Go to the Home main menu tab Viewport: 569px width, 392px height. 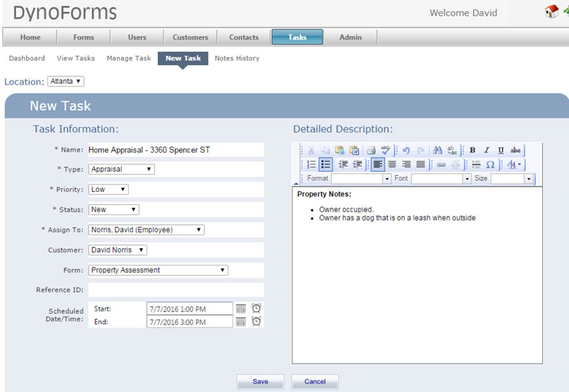(x=30, y=37)
